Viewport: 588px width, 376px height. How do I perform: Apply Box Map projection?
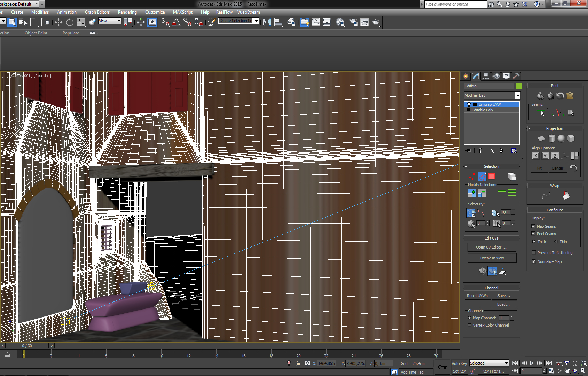571,139
